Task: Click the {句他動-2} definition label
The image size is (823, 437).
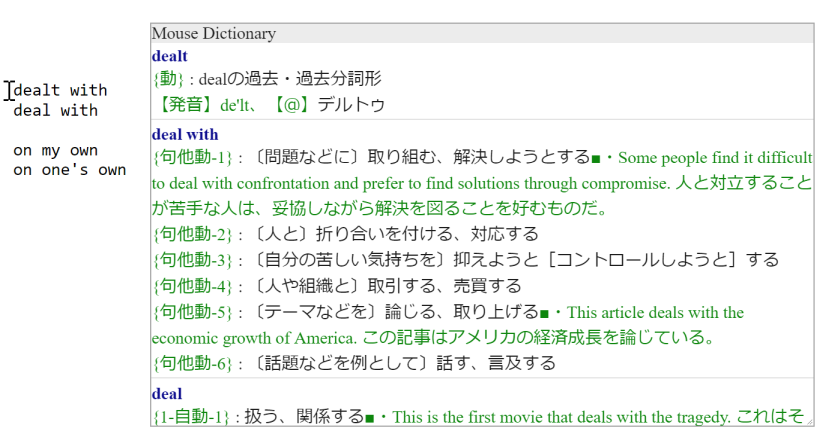Action: (192, 235)
